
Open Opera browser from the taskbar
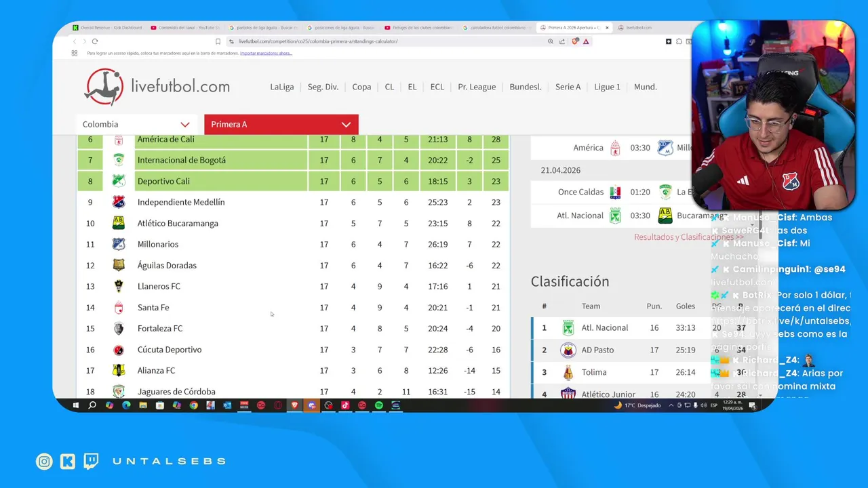(x=278, y=405)
